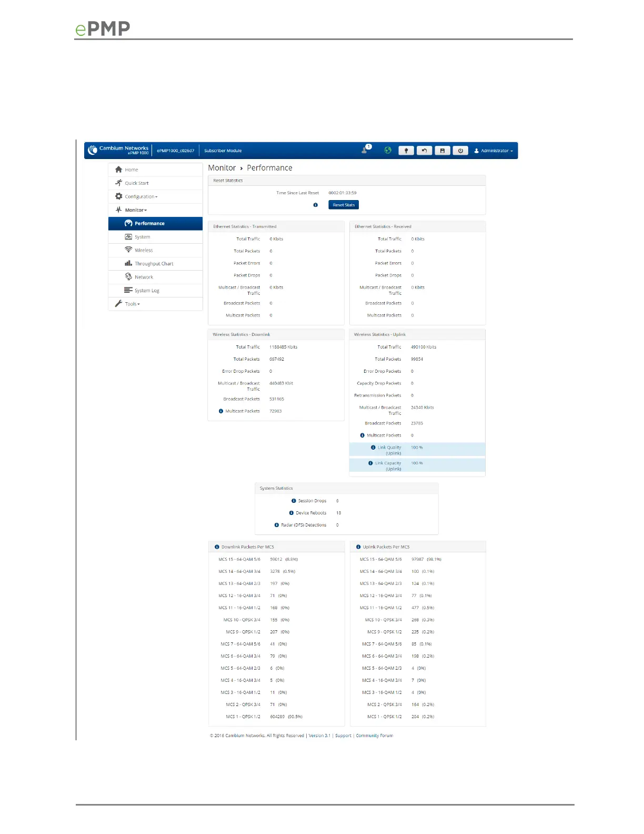This screenshot has width=644, height=834.
Task: Open the Network monitor page
Action: click(155, 277)
